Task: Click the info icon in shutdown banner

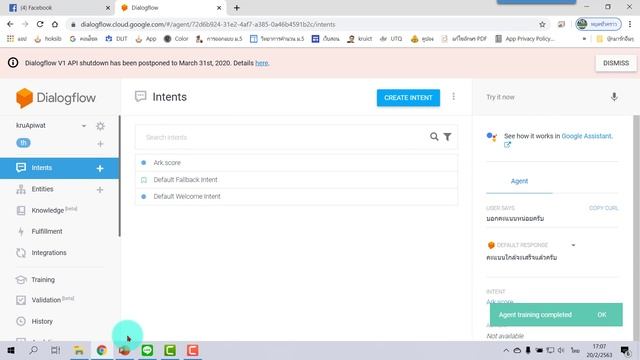Action: 13,62
